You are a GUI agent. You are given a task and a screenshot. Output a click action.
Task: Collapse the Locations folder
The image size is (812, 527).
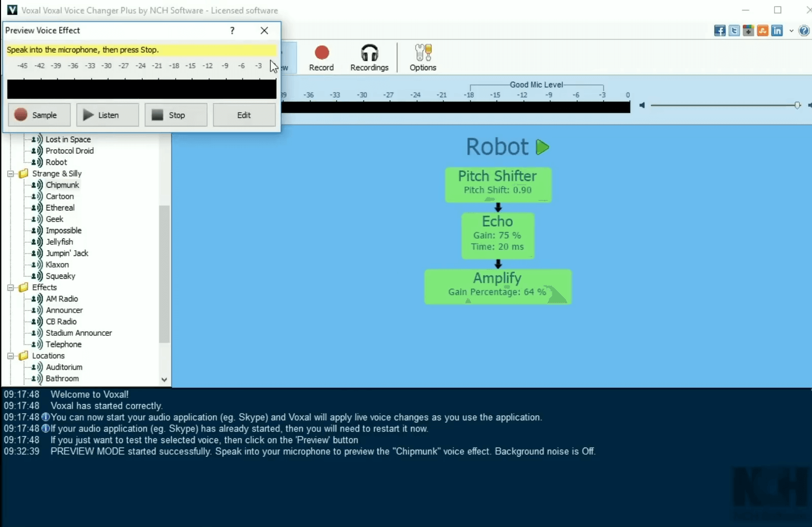[x=10, y=356]
